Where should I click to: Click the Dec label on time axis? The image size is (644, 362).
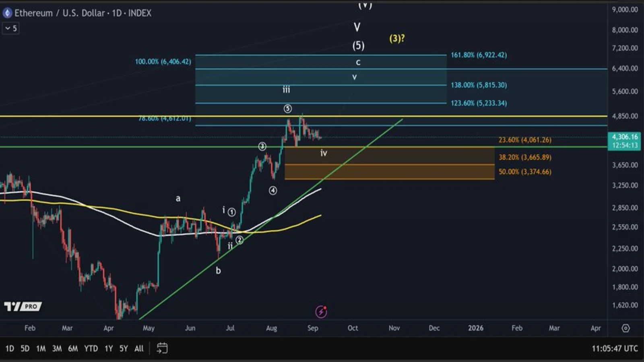(434, 328)
